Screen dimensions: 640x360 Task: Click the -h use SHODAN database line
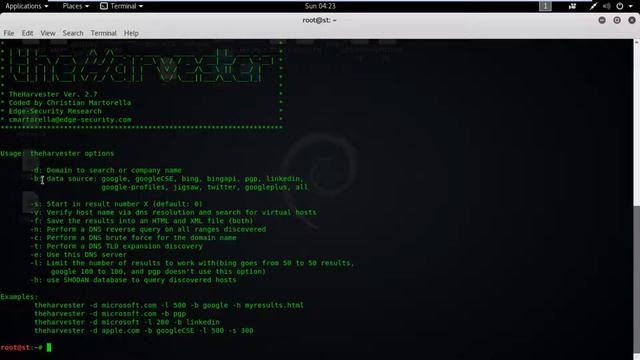point(135,280)
